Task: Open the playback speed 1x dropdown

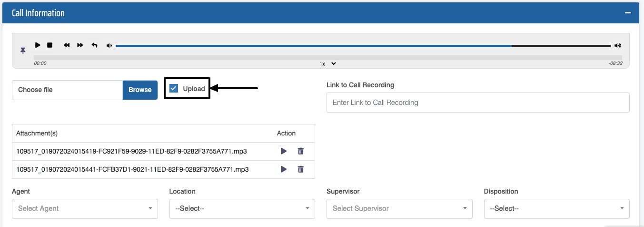Action: click(x=328, y=63)
